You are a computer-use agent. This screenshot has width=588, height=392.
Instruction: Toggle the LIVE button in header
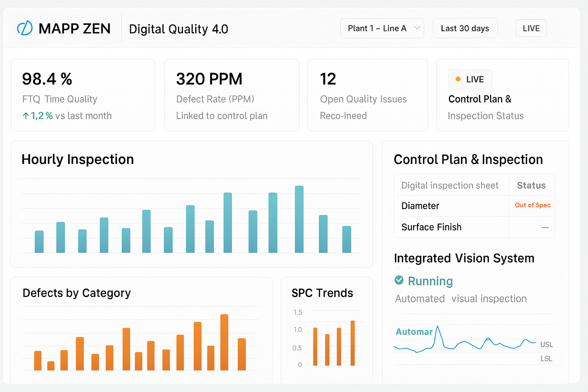click(531, 28)
